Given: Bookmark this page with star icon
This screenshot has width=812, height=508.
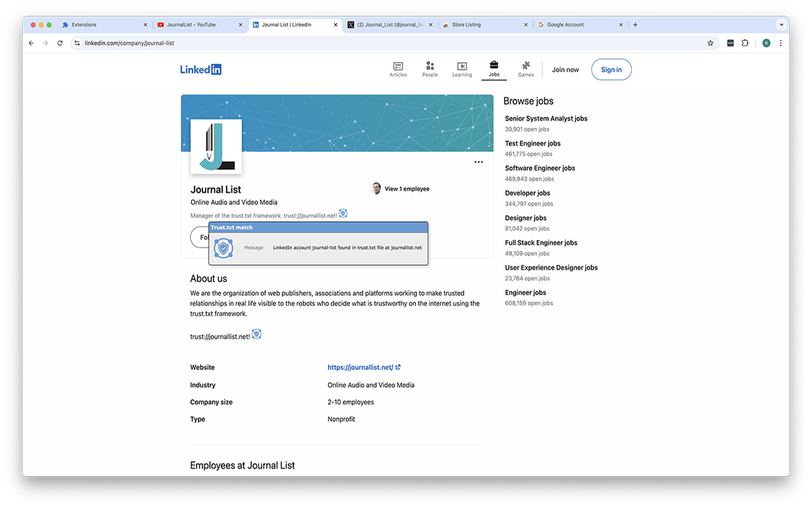Looking at the screenshot, I should click(x=710, y=43).
